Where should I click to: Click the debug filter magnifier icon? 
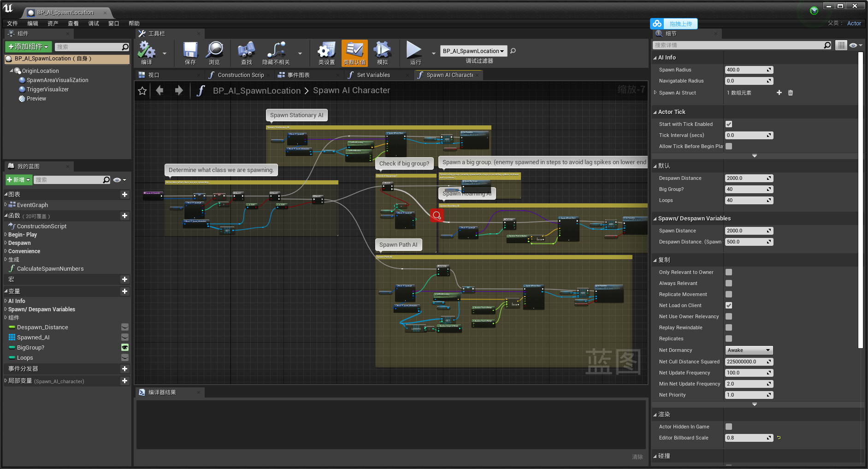coord(513,51)
